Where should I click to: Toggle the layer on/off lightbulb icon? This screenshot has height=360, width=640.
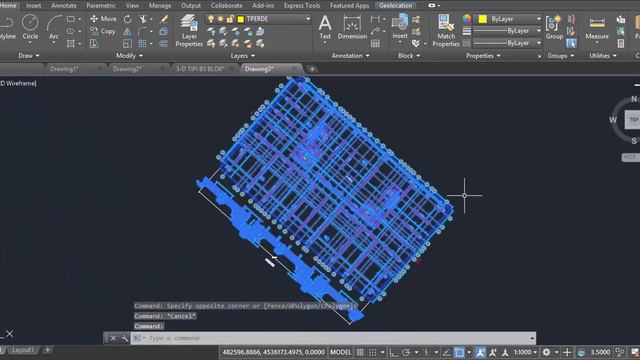coord(211,19)
